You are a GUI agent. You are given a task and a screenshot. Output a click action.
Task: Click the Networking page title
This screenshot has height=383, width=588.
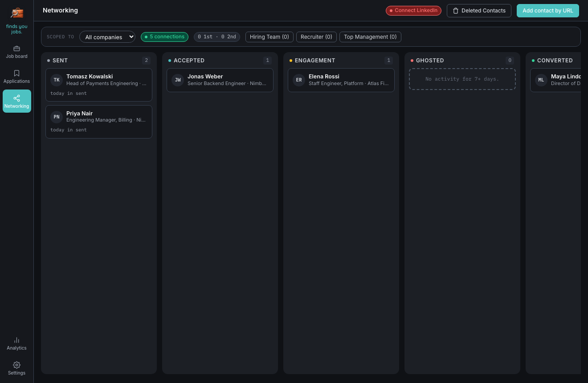pyautogui.click(x=60, y=10)
